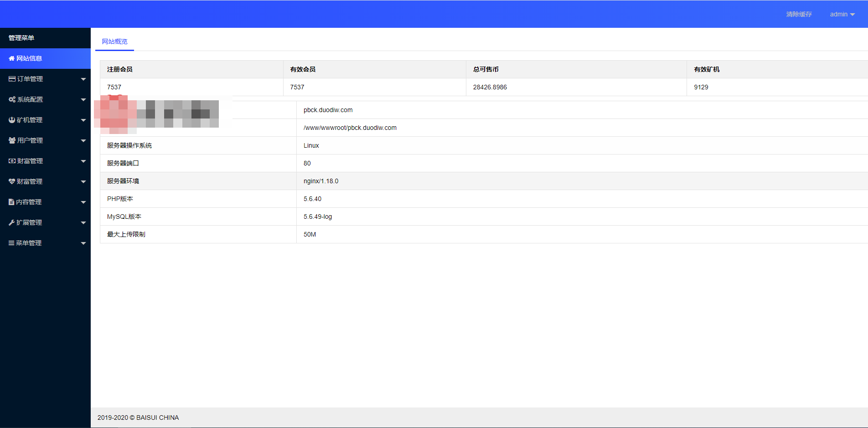Click the pbck.duodiw.com domain value
Viewport: 868px width, 428px height.
pos(328,110)
